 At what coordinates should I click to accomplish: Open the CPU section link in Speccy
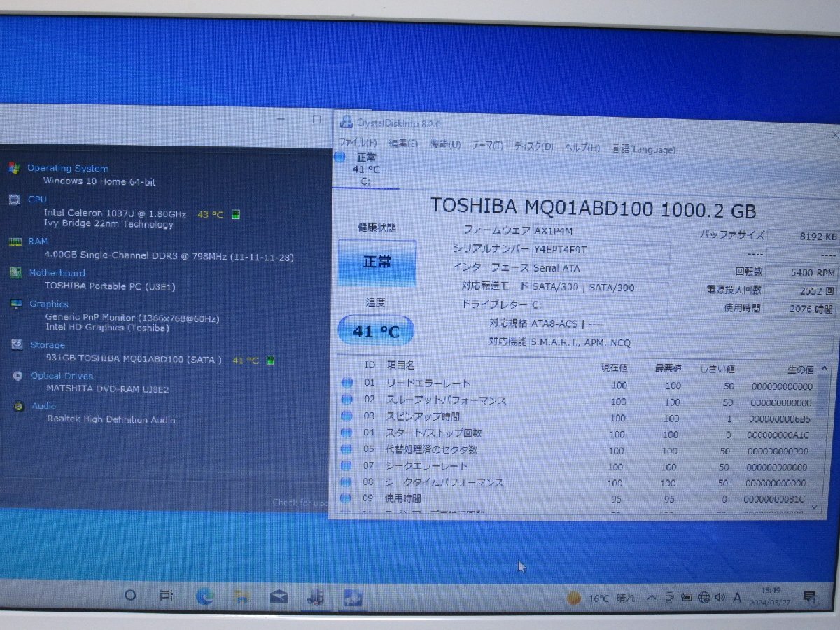tap(37, 199)
